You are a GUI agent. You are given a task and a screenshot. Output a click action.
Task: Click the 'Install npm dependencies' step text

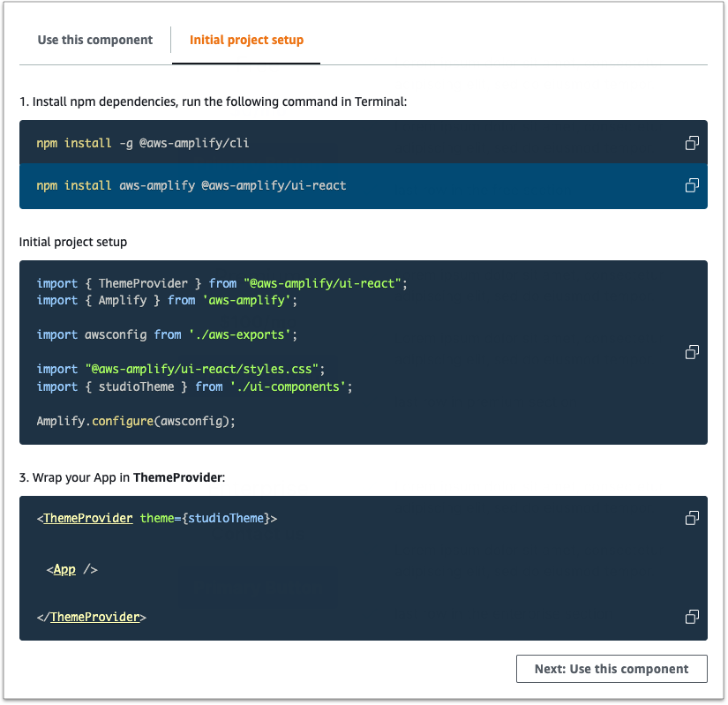point(214,101)
